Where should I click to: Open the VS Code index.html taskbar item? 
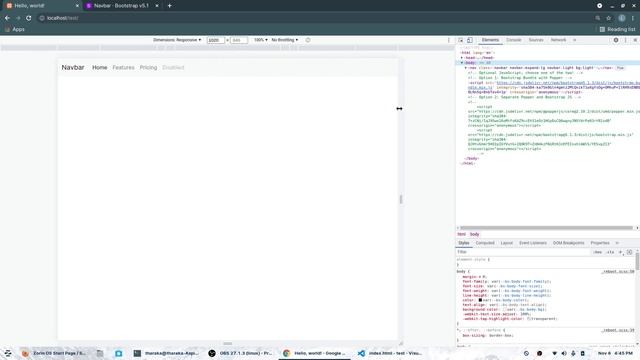[x=390, y=353]
